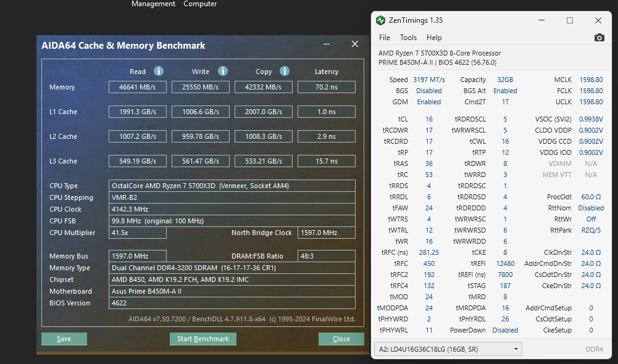Click the ZenTimings screenshot camera icon
Viewport: 618px width, 364px height.
(x=599, y=38)
